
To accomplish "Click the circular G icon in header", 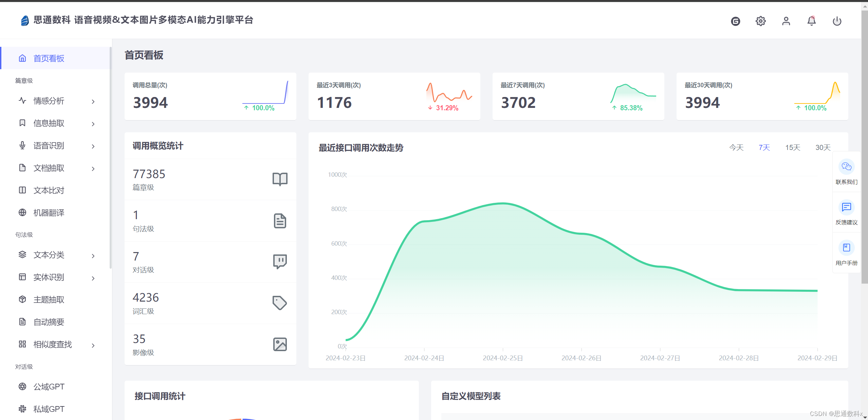I will coord(735,21).
